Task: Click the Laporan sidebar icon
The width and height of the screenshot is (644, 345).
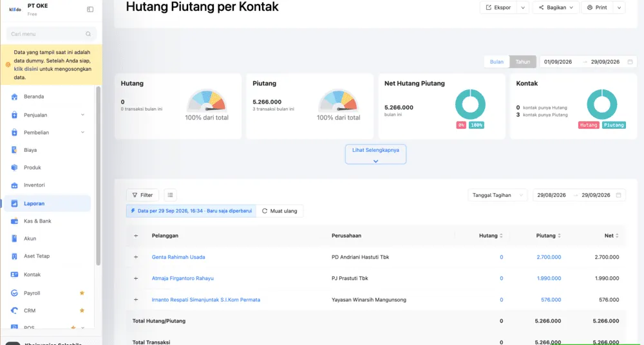Action: coord(14,203)
